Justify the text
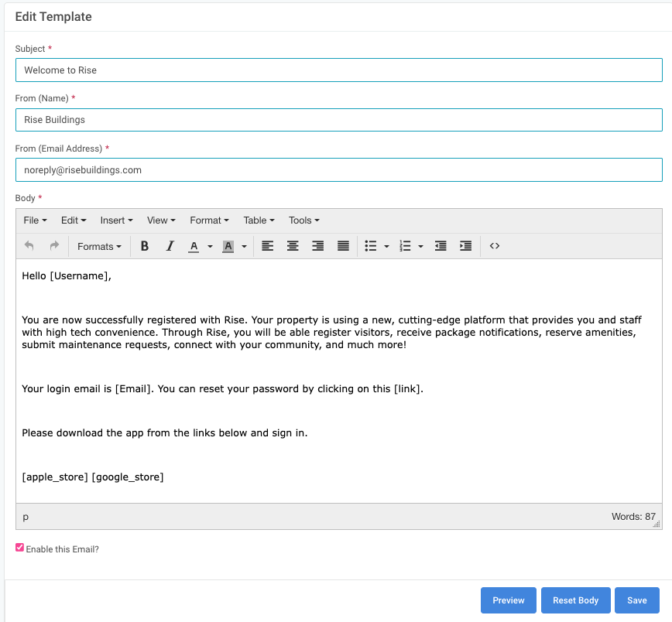This screenshot has height=622, width=672. pyautogui.click(x=343, y=246)
